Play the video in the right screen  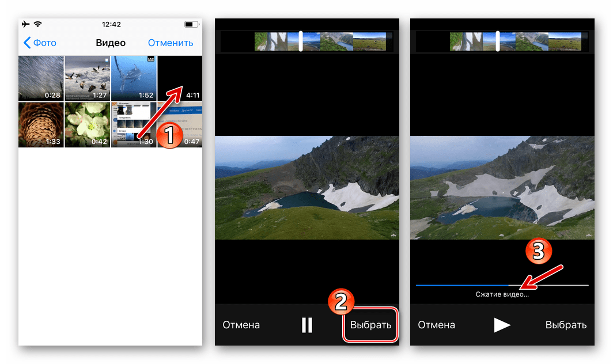tap(502, 325)
